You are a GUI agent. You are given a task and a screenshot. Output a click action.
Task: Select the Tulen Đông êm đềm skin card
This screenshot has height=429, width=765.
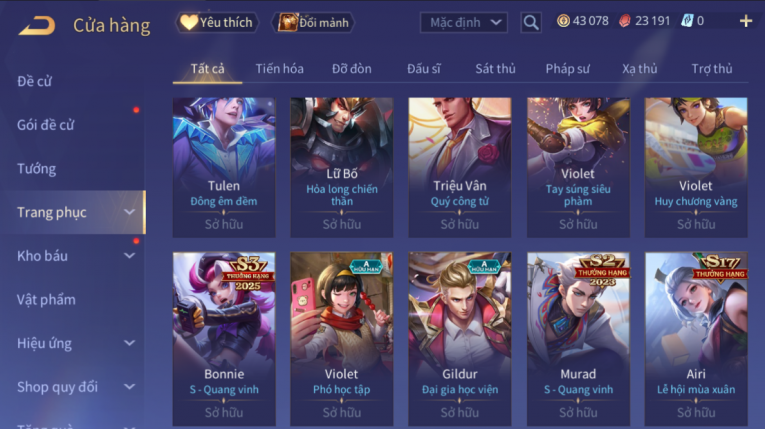point(224,167)
